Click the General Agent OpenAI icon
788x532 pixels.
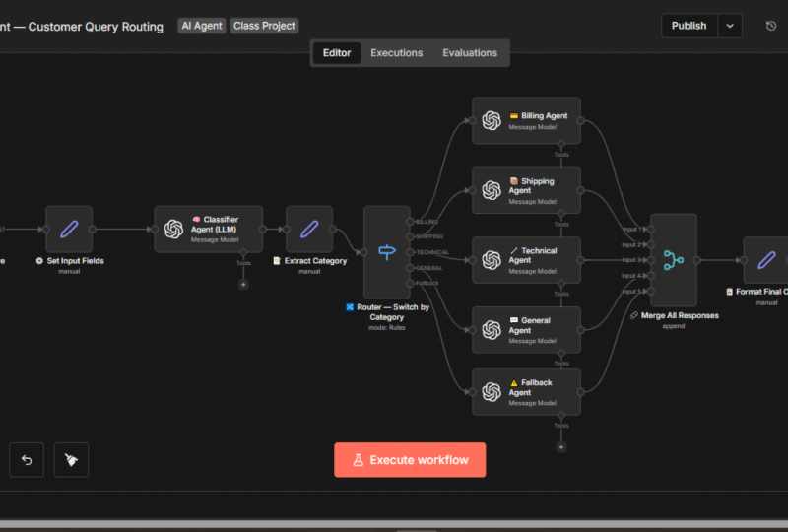coord(492,330)
